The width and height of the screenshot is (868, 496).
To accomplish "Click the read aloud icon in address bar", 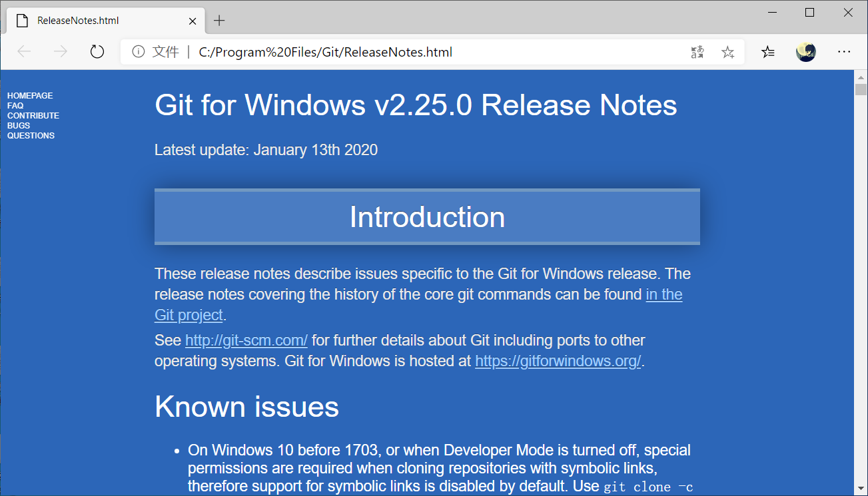I will click(697, 51).
